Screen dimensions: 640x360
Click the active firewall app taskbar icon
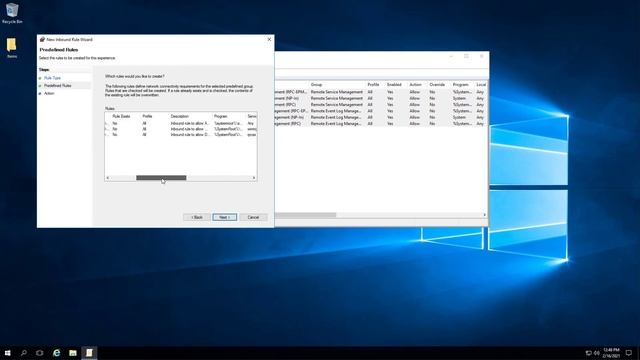tap(89, 353)
